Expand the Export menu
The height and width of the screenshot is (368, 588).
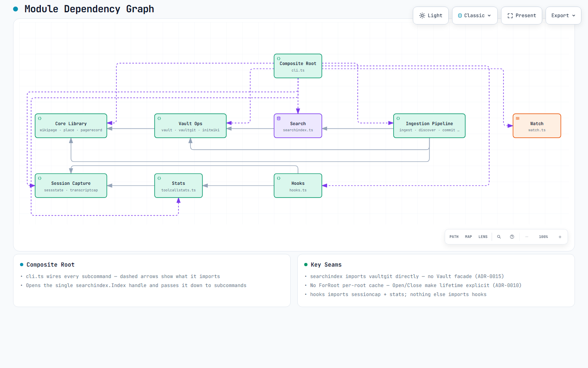(x=563, y=16)
